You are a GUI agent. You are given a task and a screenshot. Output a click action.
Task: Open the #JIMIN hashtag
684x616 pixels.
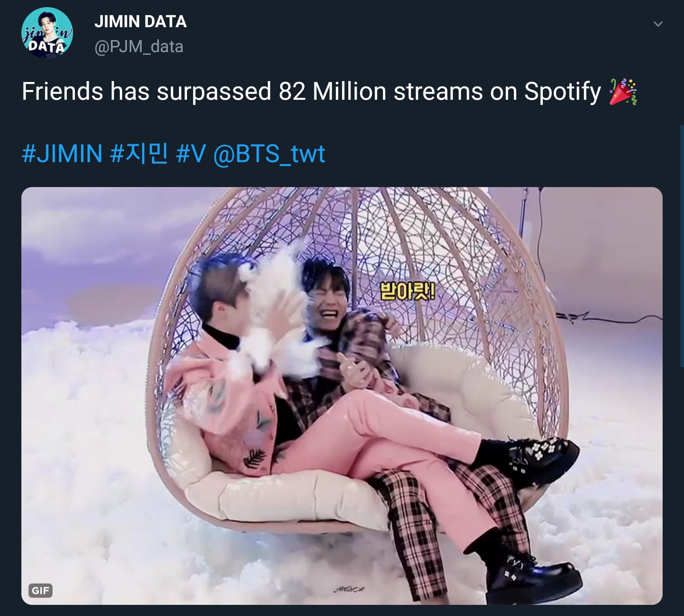tap(62, 154)
